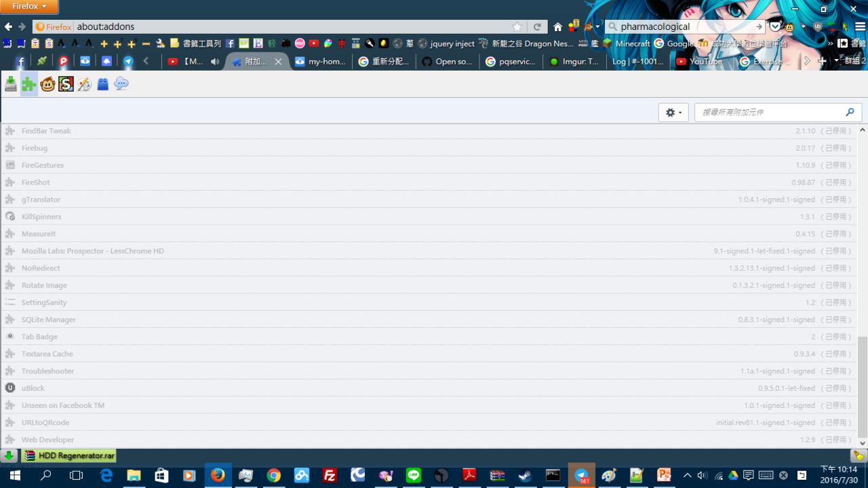This screenshot has height=488, width=868.
Task: Switch to the pinned Telegram tab
Action: [127, 61]
